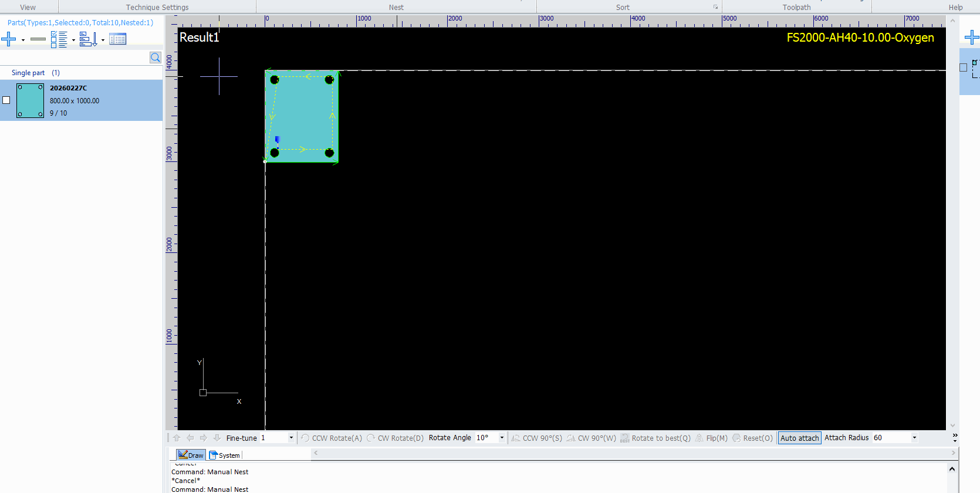
Task: Toggle the checkbox in right side panel
Action: [963, 67]
